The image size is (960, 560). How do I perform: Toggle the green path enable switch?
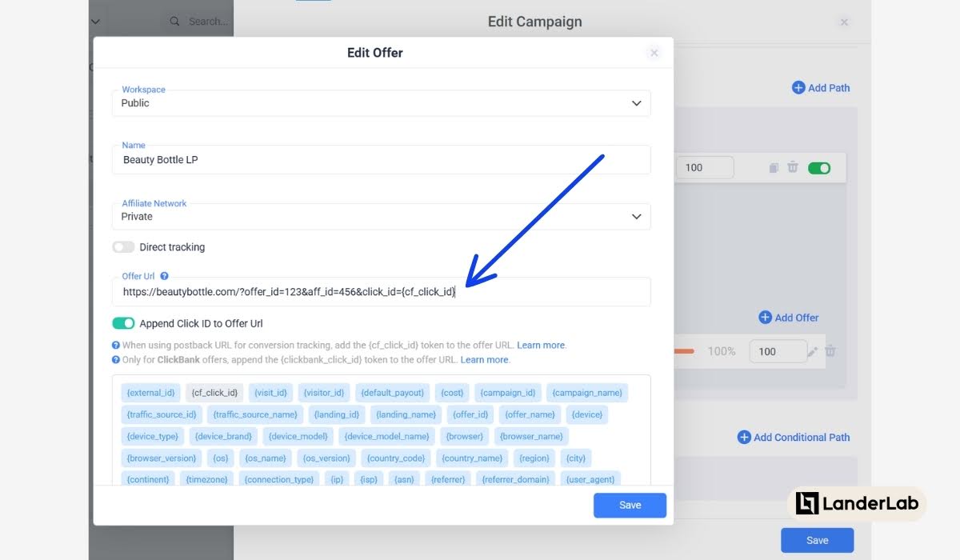coord(819,168)
